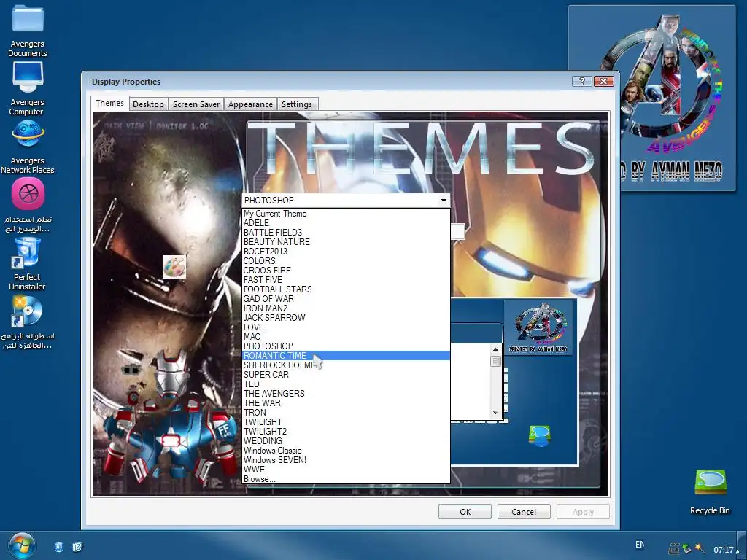The width and height of the screenshot is (747, 560).
Task: Click Browse... at list bottom
Action: tap(346, 479)
